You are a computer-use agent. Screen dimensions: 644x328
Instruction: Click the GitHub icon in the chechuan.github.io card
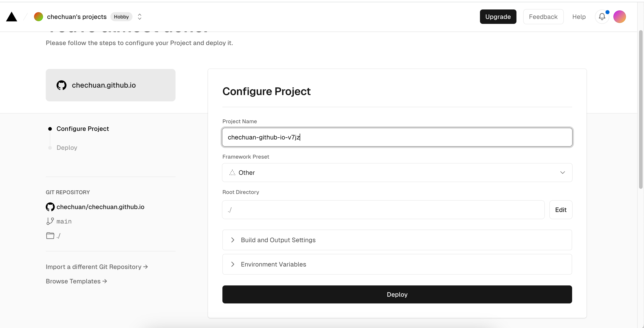point(62,85)
